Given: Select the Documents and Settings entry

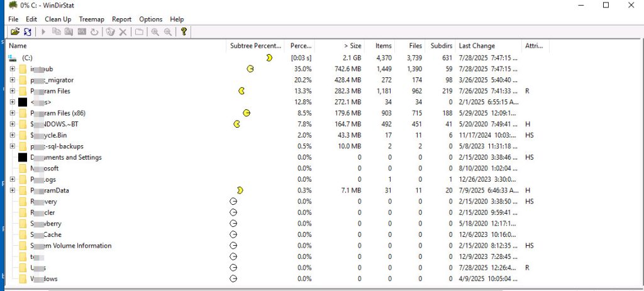Looking at the screenshot, I should 65,157.
